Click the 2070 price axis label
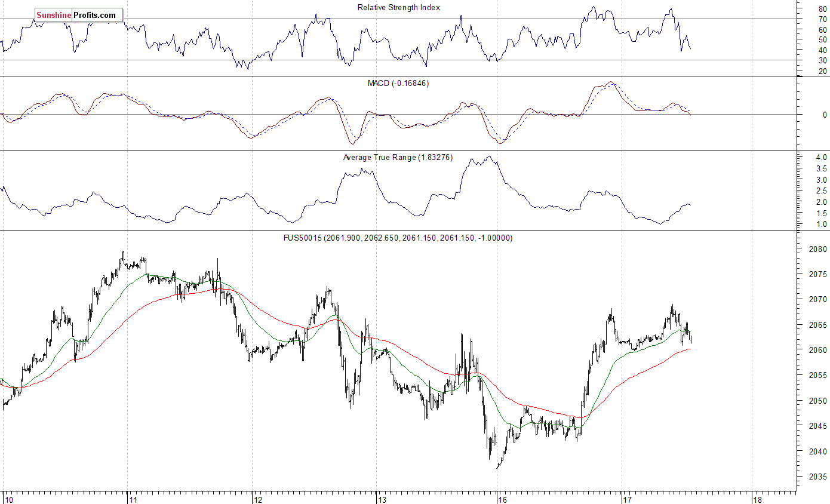The width and height of the screenshot is (830, 504). click(818, 300)
